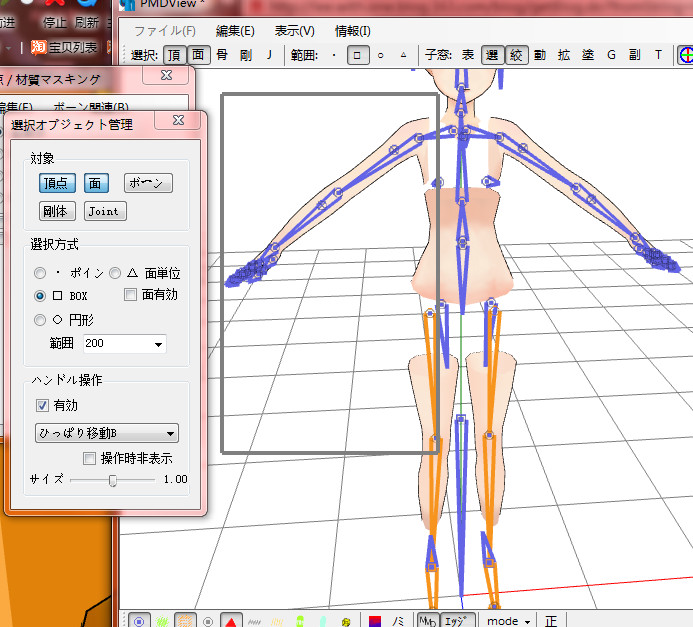This screenshot has width=693, height=627.
Task: Open the 編集(E) menu in PMDView
Action: click(235, 31)
